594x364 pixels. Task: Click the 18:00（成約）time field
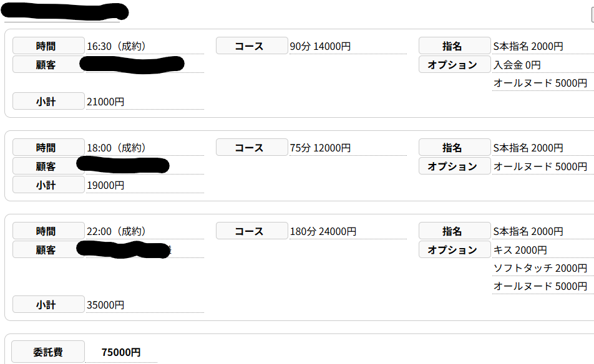coord(116,148)
